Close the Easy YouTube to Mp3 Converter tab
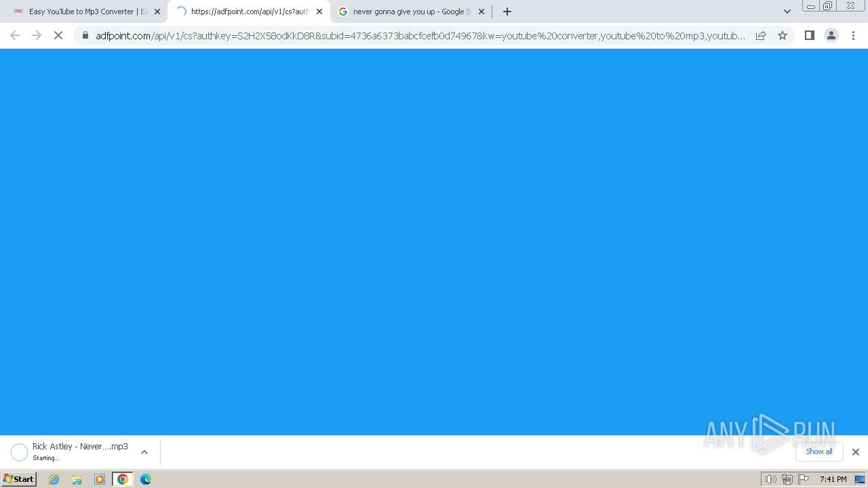This screenshot has width=868, height=488. tap(157, 12)
